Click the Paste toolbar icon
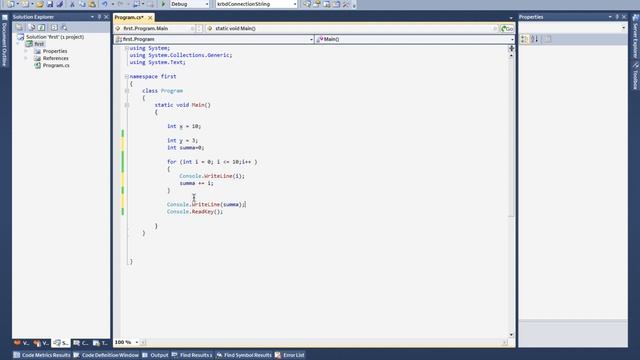The height and width of the screenshot is (360, 640). click(92, 4)
